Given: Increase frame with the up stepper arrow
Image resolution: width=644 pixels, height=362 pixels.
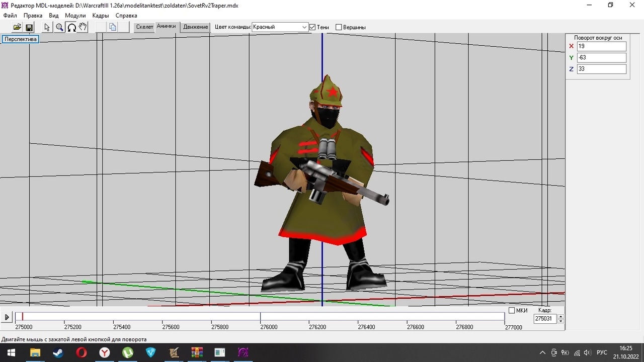Looking at the screenshot, I should click(560, 317).
